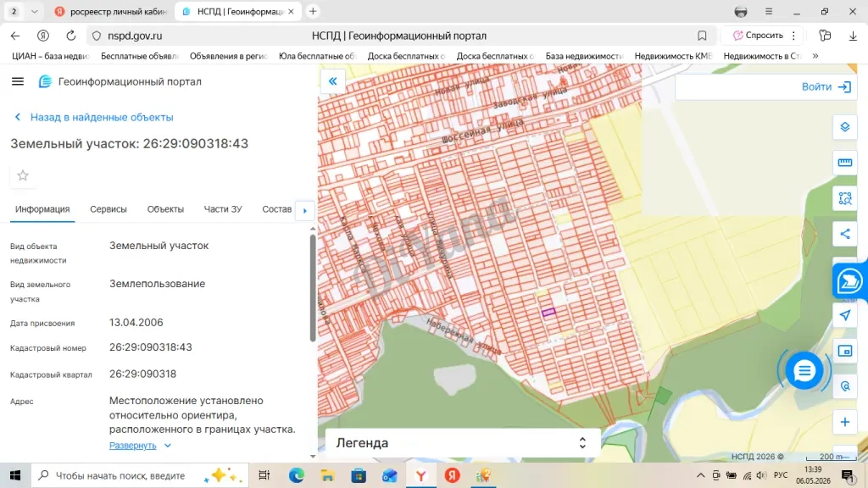The width and height of the screenshot is (868, 488).
Task: Switch keyboard language РУС indicator
Action: pos(781,475)
